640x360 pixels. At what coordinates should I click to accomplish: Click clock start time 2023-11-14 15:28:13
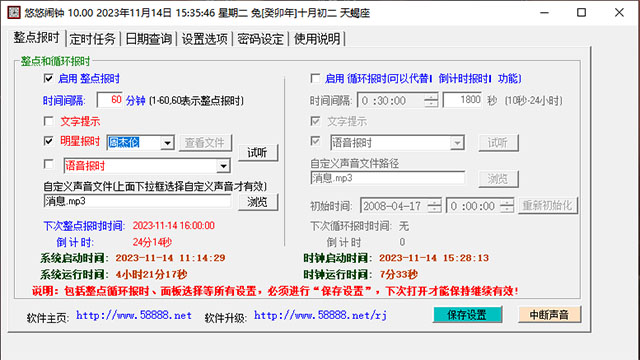(434, 258)
